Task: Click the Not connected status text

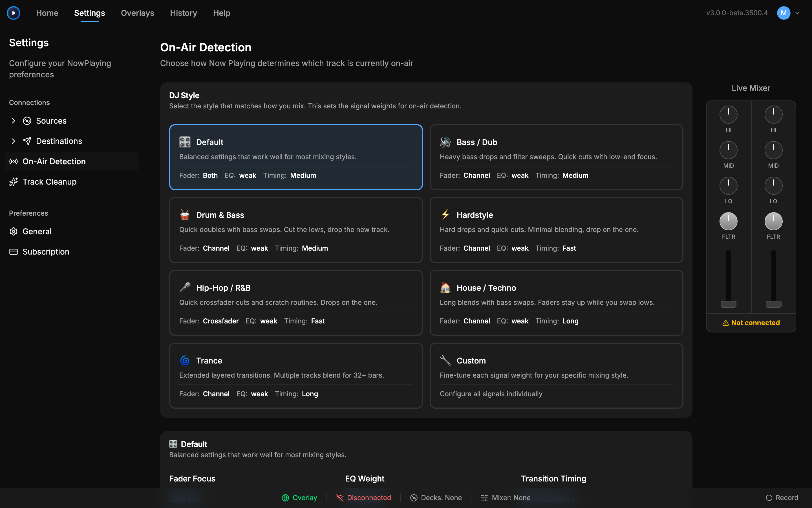Action: tap(755, 323)
